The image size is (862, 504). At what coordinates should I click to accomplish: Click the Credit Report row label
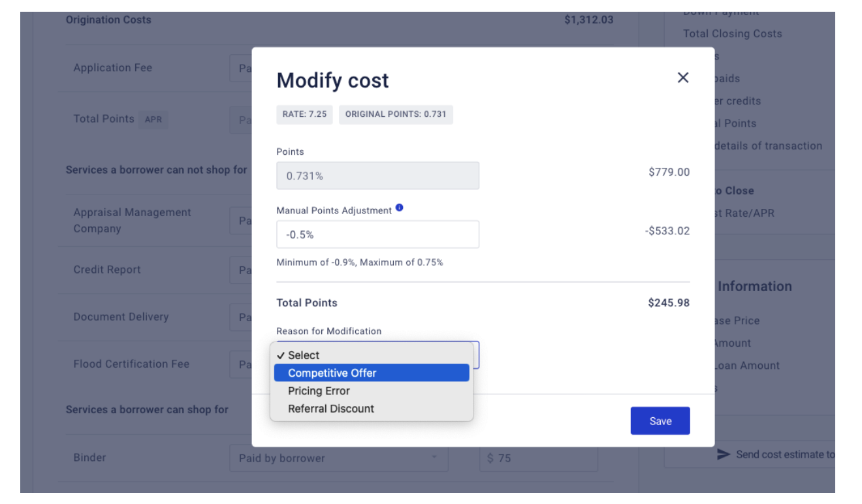tap(107, 270)
